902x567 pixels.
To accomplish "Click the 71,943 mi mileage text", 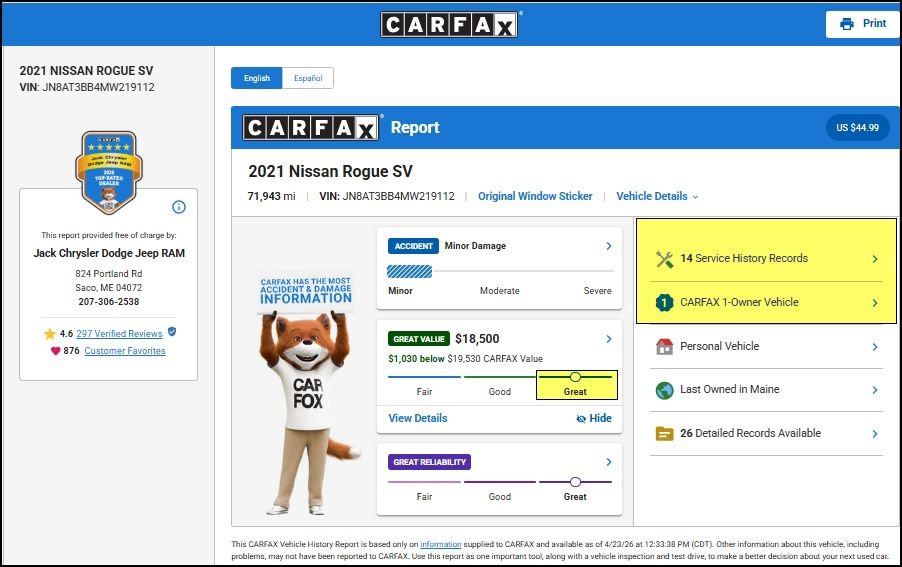I will [x=271, y=197].
